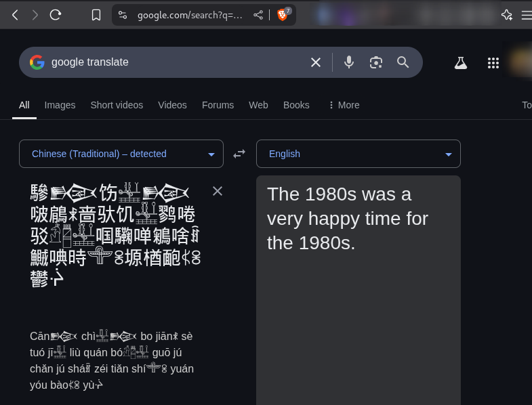532x405 pixels.
Task: Submit search with magnifier icon
Action: click(x=403, y=62)
